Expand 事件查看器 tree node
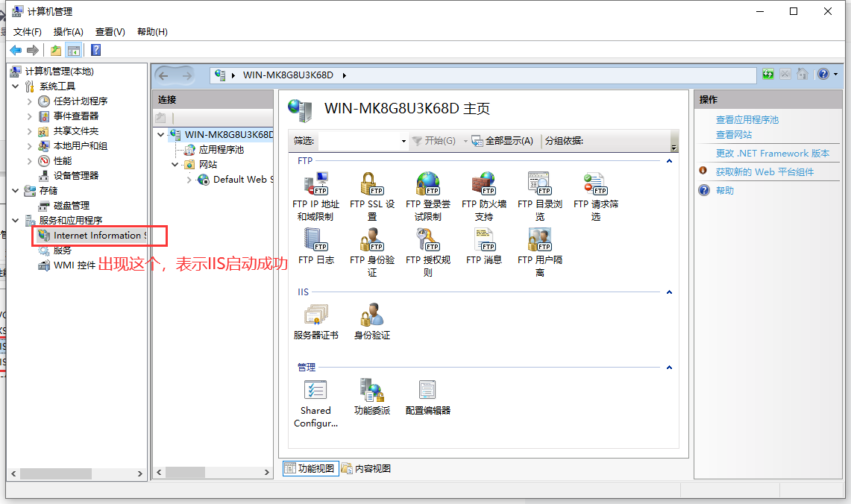The height and width of the screenshot is (504, 851). click(x=29, y=116)
